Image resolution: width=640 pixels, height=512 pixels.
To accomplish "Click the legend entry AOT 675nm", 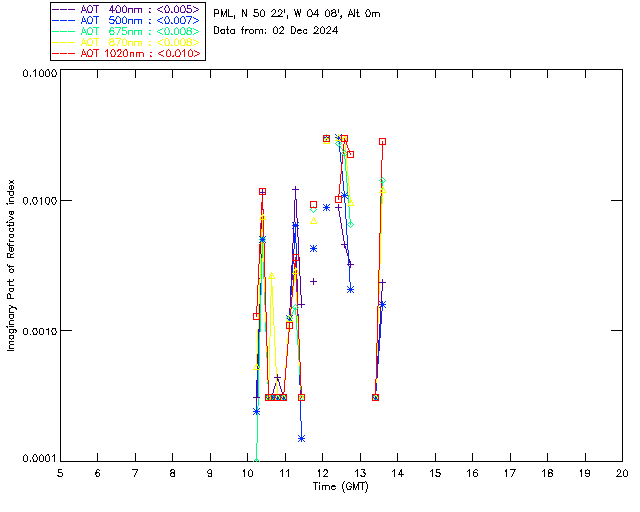I will click(x=140, y=31).
